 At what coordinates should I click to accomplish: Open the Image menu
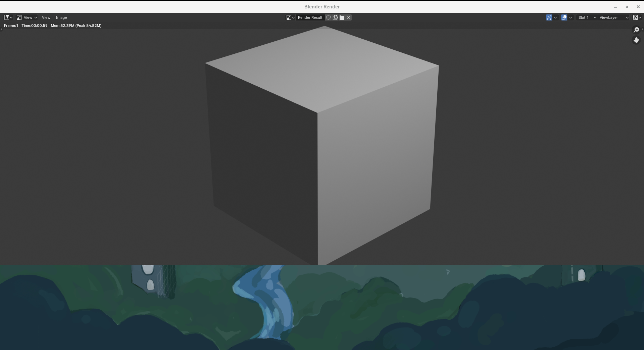[x=61, y=17]
